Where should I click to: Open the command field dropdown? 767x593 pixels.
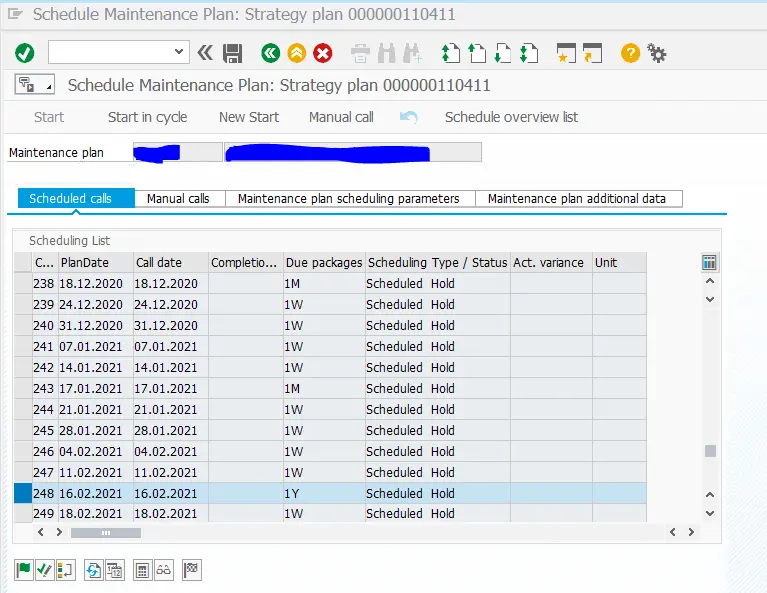click(x=179, y=51)
